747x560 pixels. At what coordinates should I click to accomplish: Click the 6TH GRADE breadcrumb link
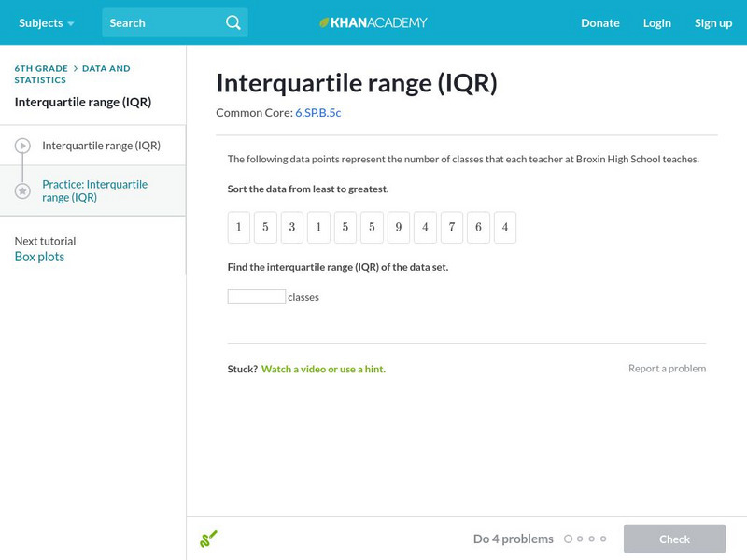pos(41,68)
